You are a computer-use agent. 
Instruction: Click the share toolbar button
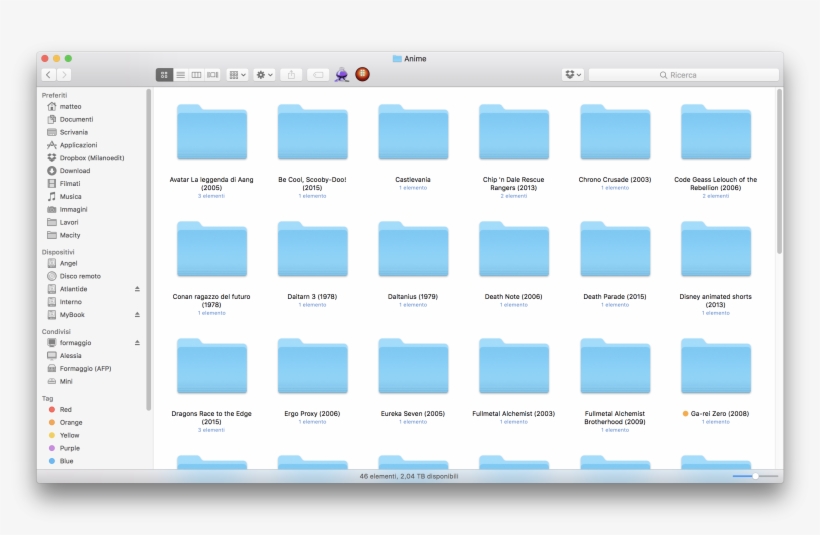[x=291, y=75]
